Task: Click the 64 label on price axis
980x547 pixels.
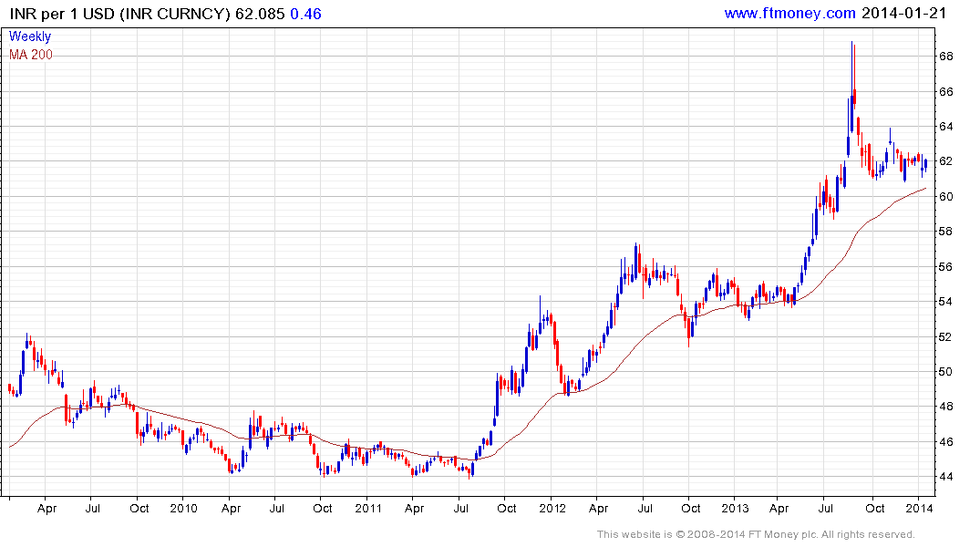Action: 945,127
